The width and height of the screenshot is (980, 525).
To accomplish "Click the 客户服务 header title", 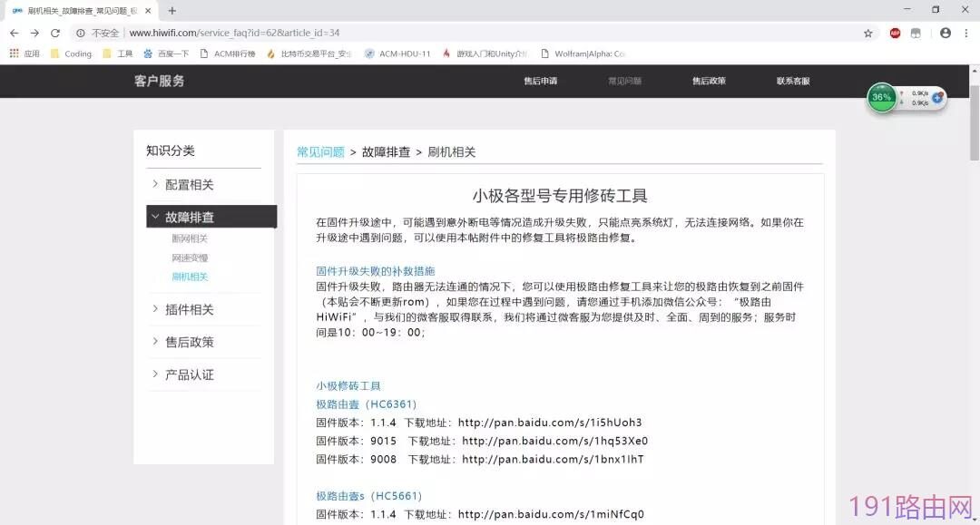I will pos(160,82).
